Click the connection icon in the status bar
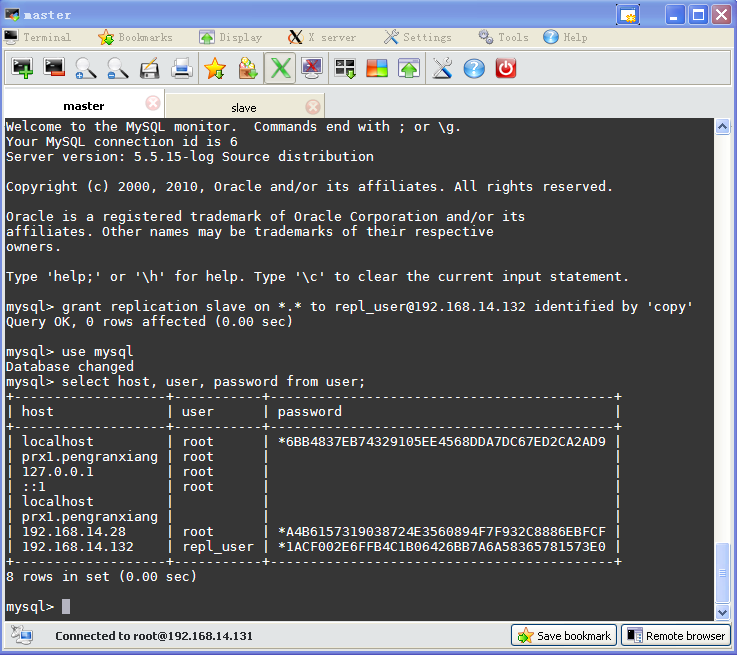Viewport: 737px width, 655px height. pyautogui.click(x=22, y=635)
